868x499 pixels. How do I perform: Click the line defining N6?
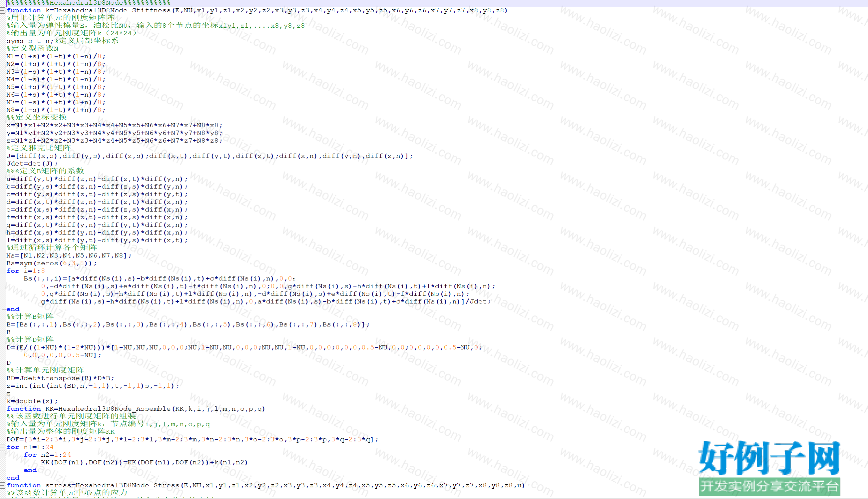pyautogui.click(x=56, y=95)
